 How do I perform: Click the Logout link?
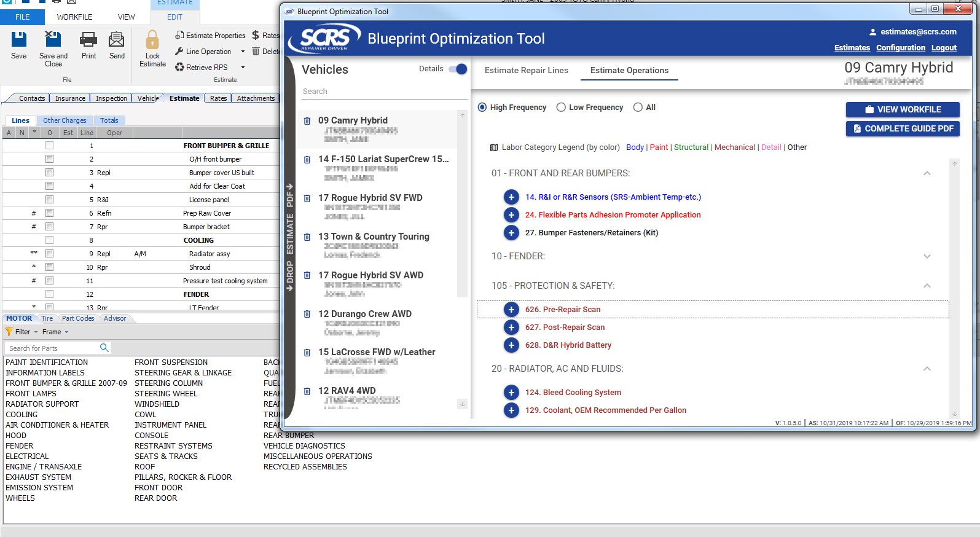click(x=944, y=47)
